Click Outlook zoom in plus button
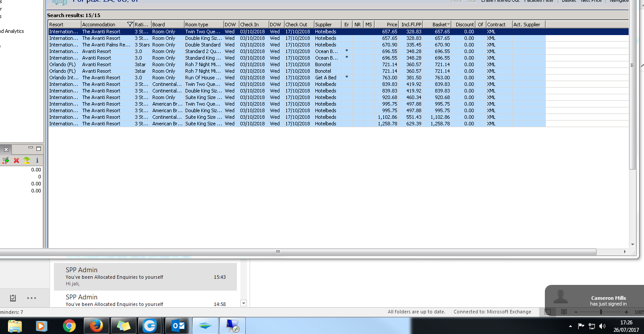Image resolution: width=644 pixels, height=334 pixels. coord(626,312)
